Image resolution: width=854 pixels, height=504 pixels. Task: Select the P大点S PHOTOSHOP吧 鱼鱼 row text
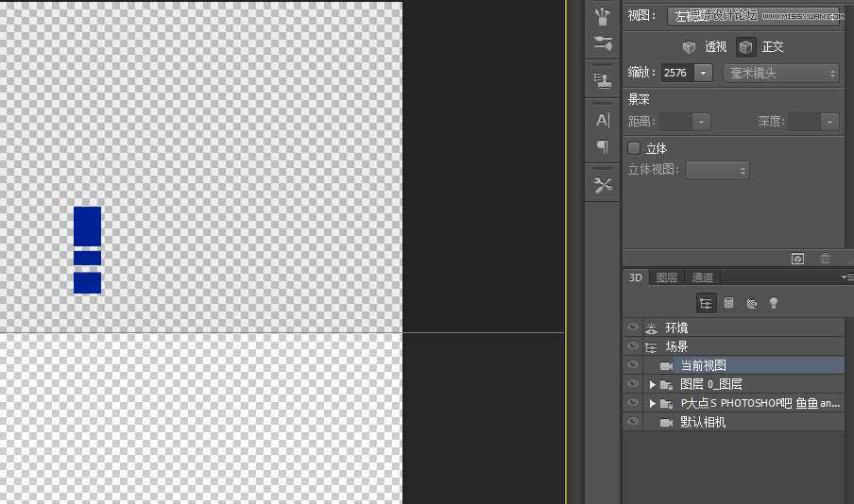tap(760, 403)
